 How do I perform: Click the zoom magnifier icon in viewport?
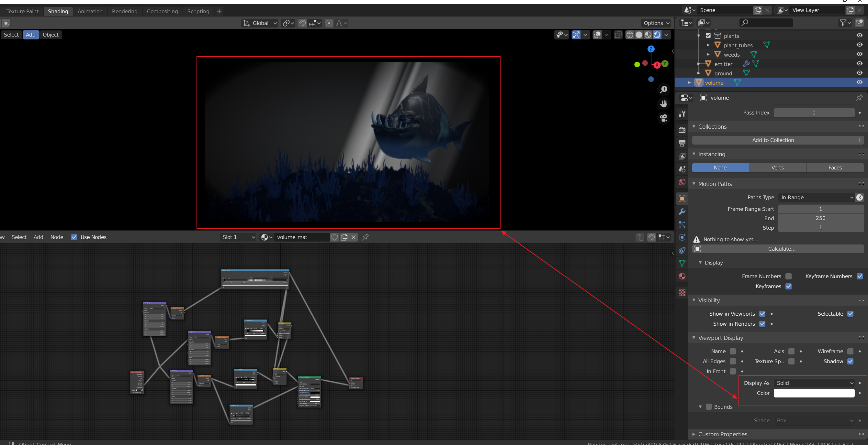663,90
